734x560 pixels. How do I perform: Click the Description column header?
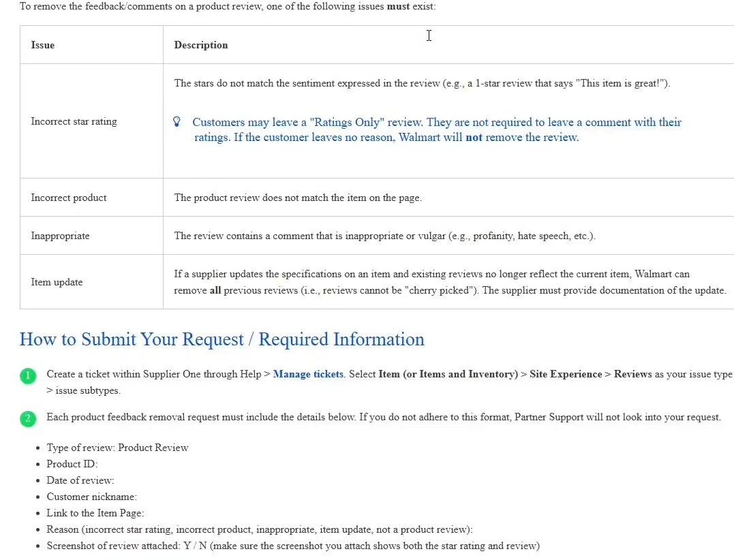pyautogui.click(x=201, y=45)
